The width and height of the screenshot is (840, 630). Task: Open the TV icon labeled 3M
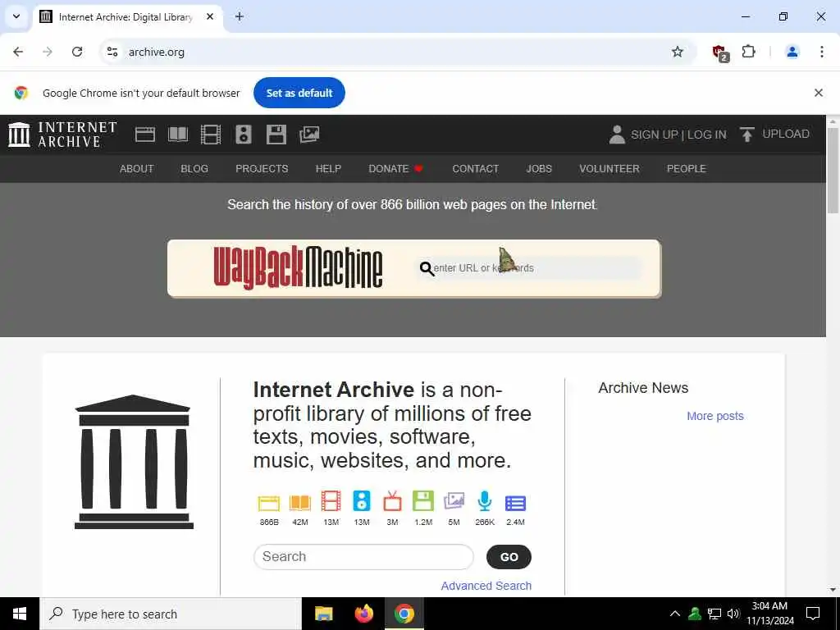click(392, 501)
